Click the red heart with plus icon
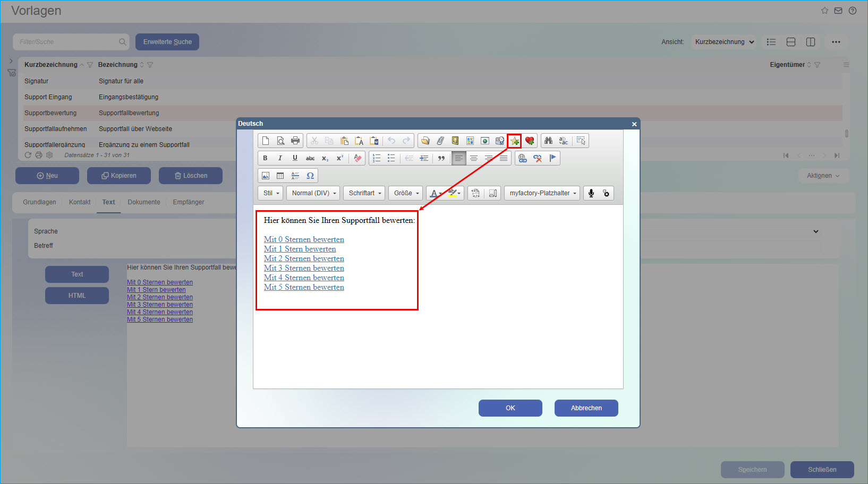The image size is (868, 484). pos(530,141)
